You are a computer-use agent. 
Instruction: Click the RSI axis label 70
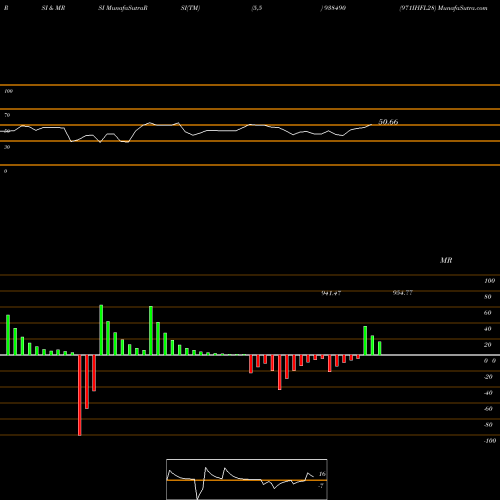[7, 115]
